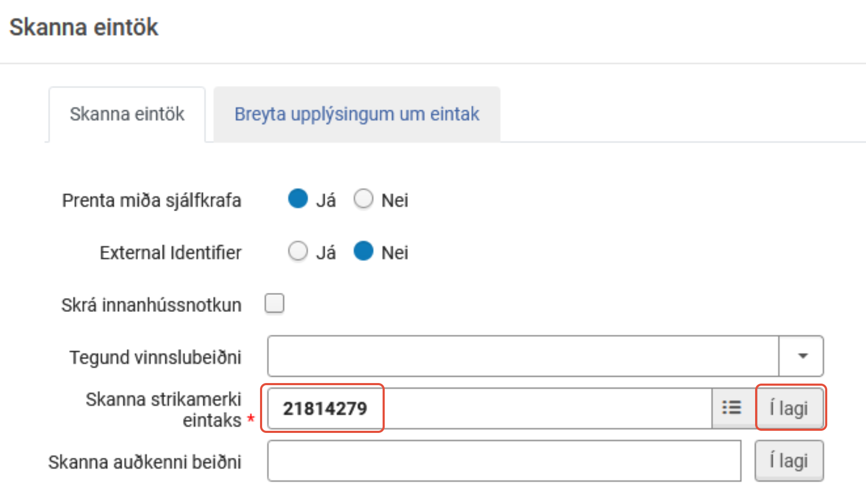This screenshot has height=504, width=866.
Task: Select Já for Prenta miða sjálfkrafa
Action: (x=298, y=199)
